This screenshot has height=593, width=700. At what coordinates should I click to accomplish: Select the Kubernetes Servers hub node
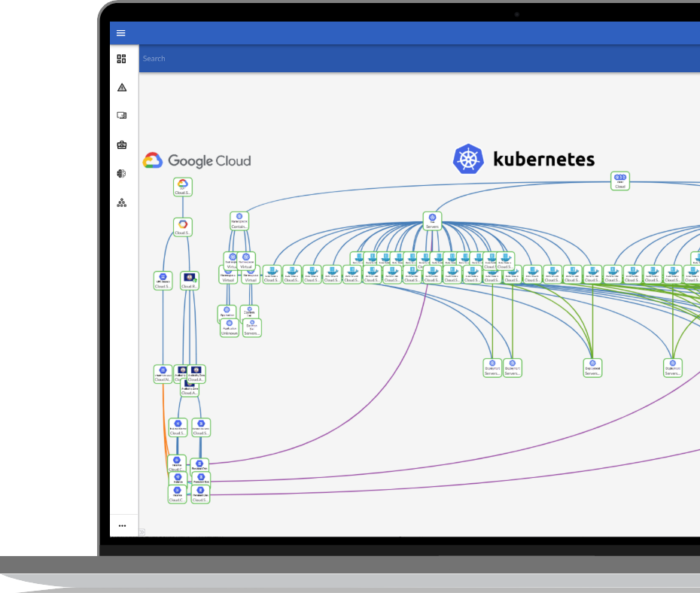click(x=432, y=220)
